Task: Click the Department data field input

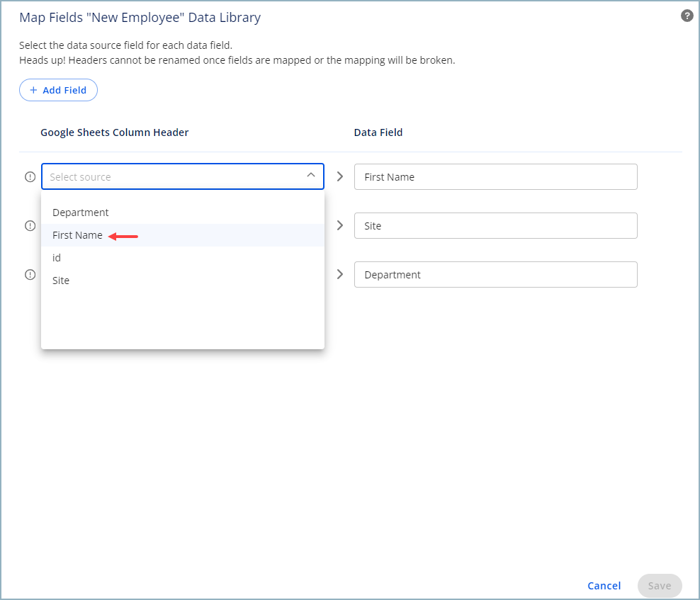Action: pyautogui.click(x=495, y=275)
